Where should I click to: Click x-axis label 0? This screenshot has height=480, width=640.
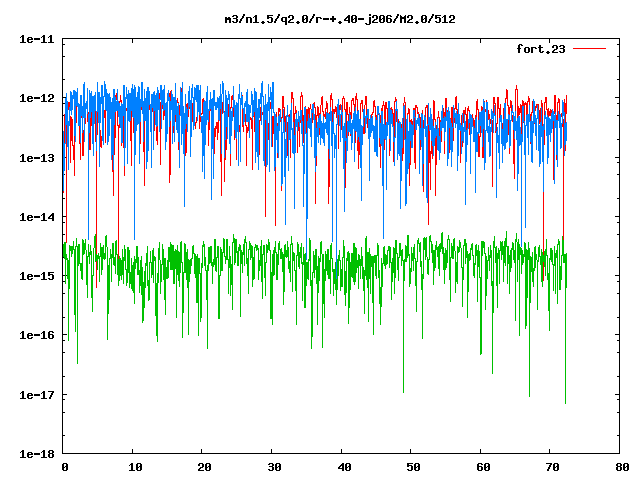click(65, 467)
